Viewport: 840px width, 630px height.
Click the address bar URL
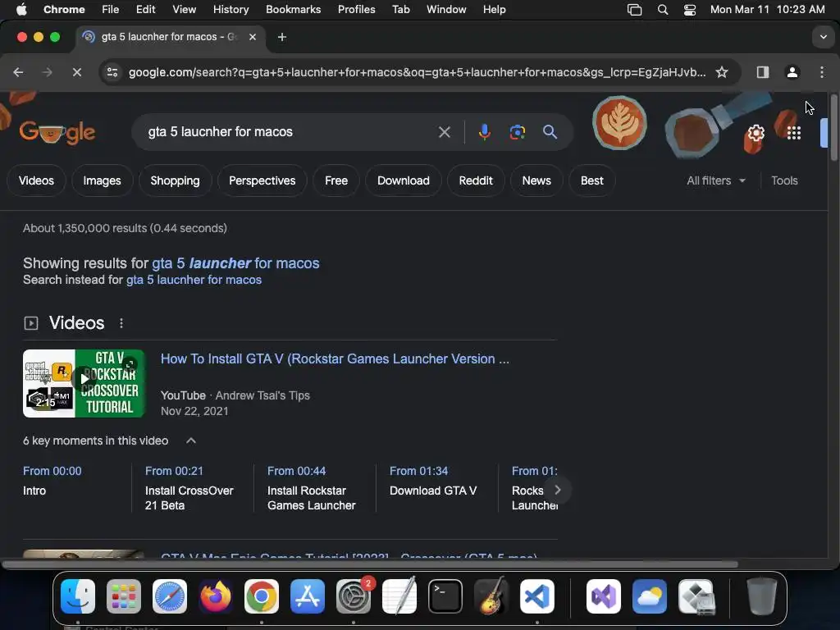417,72
